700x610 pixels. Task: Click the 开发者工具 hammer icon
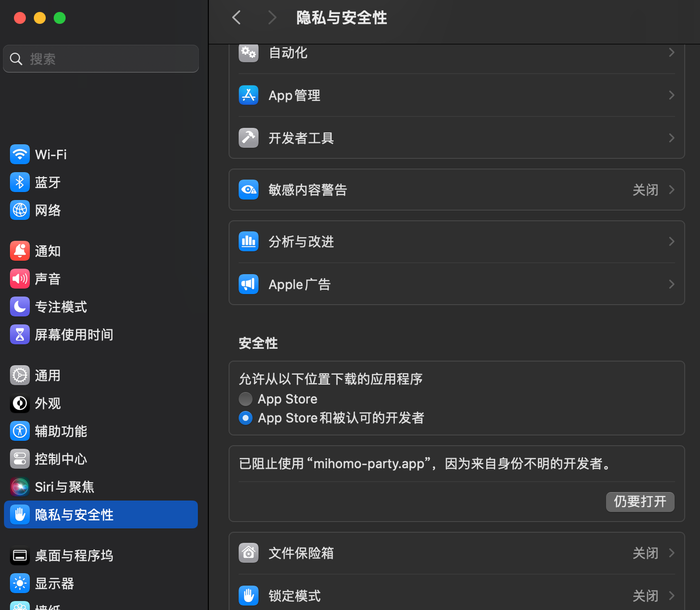tap(249, 138)
